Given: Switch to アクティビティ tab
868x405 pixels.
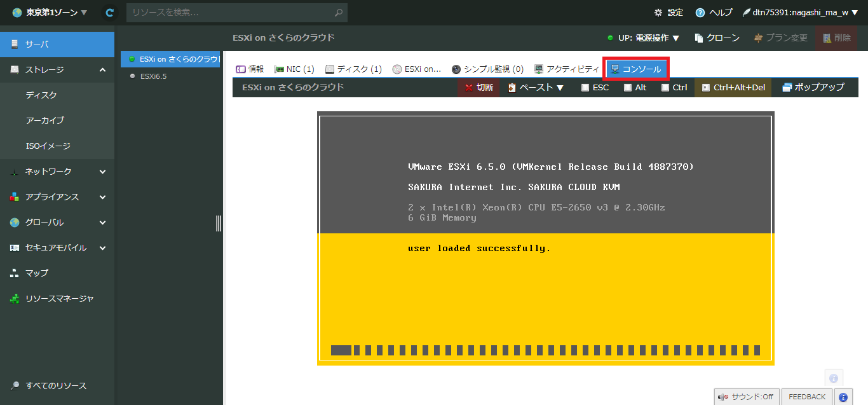Looking at the screenshot, I should click(x=567, y=69).
